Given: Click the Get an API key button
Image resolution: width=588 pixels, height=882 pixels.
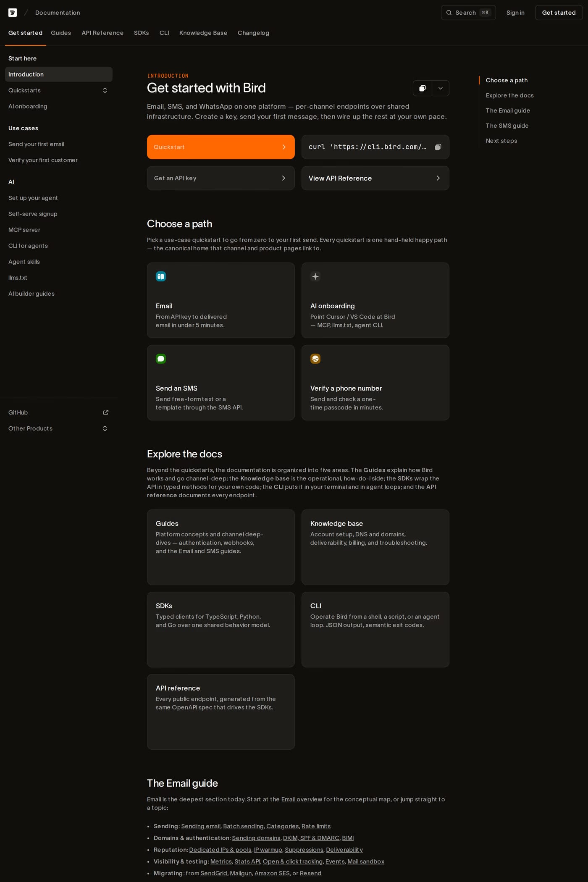Looking at the screenshot, I should tap(221, 178).
